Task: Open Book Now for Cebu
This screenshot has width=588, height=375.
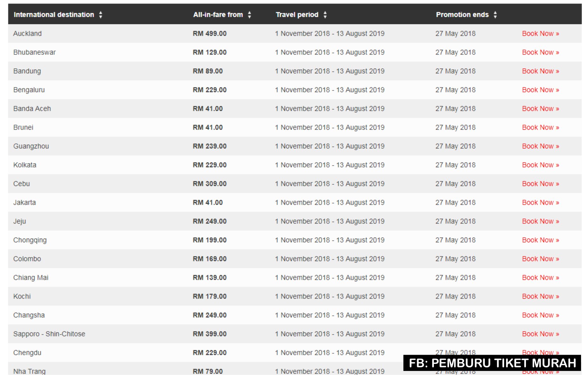Action: pos(541,184)
